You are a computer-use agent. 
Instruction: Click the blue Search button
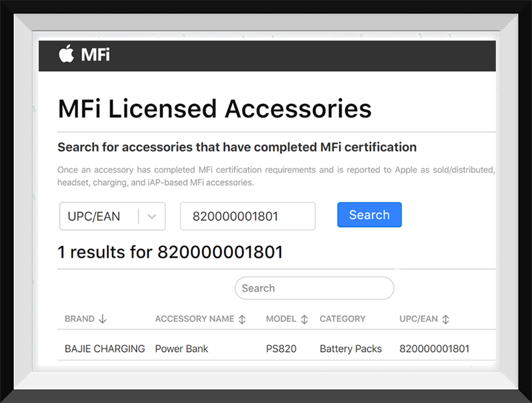[369, 215]
